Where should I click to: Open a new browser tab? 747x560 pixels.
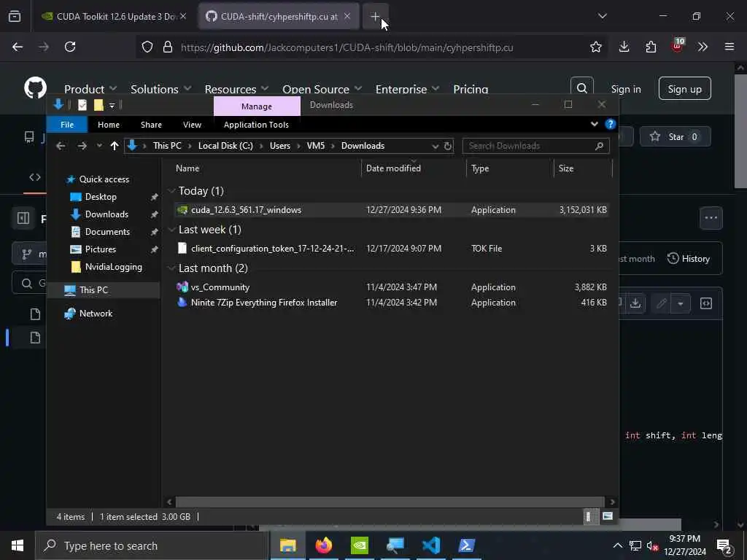pos(375,16)
